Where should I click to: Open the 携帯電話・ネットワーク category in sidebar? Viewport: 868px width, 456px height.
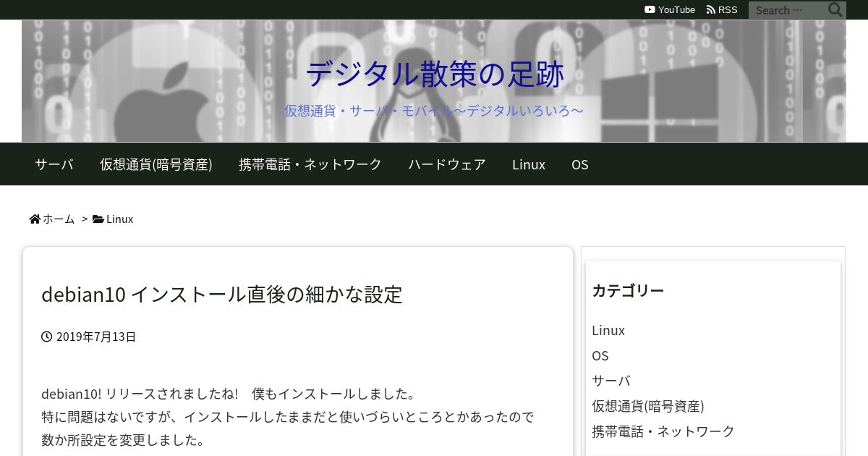tap(663, 431)
